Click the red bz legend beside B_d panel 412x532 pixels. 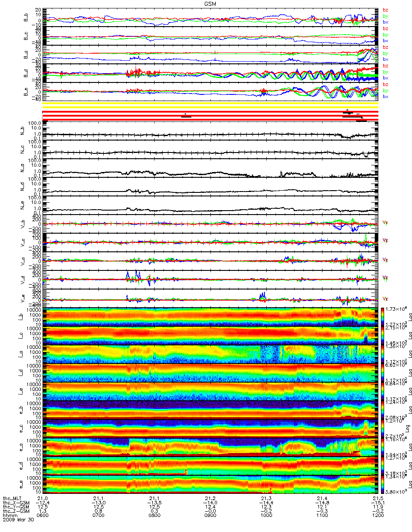point(385,66)
